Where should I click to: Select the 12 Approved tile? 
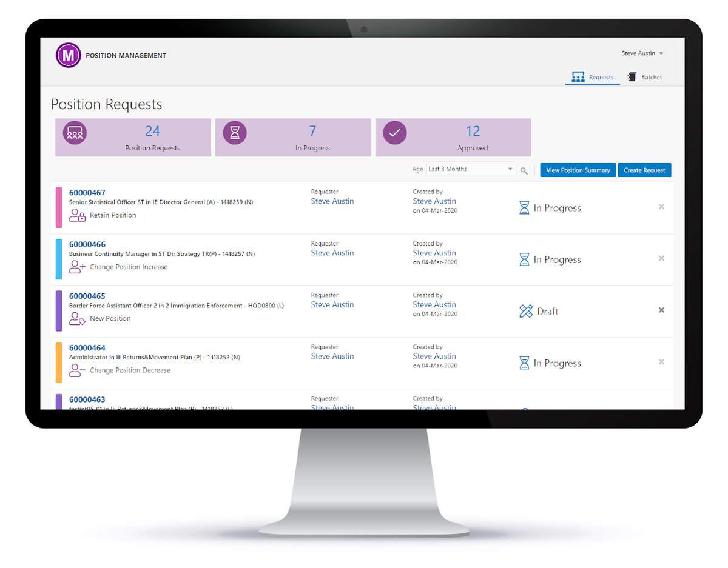[x=453, y=137]
